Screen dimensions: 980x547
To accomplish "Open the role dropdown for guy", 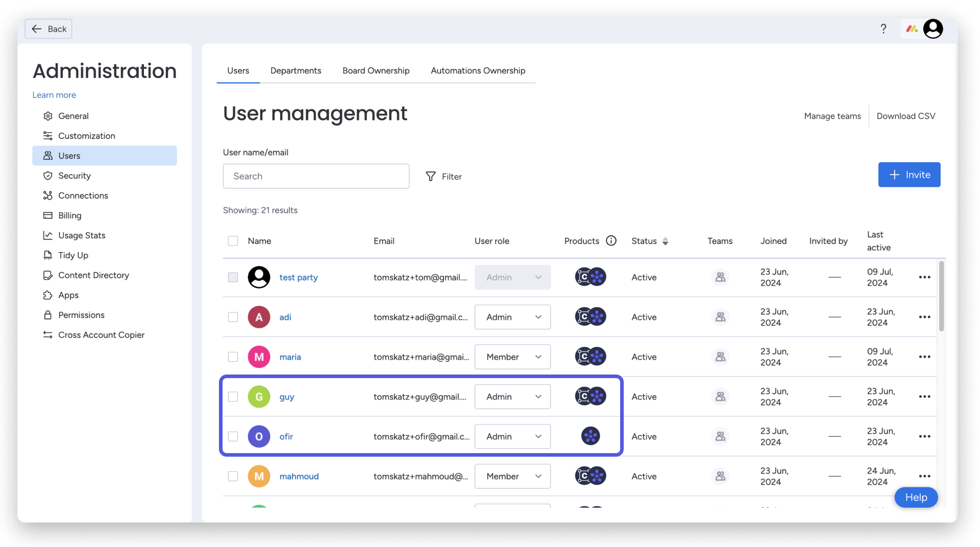I will pyautogui.click(x=512, y=396).
